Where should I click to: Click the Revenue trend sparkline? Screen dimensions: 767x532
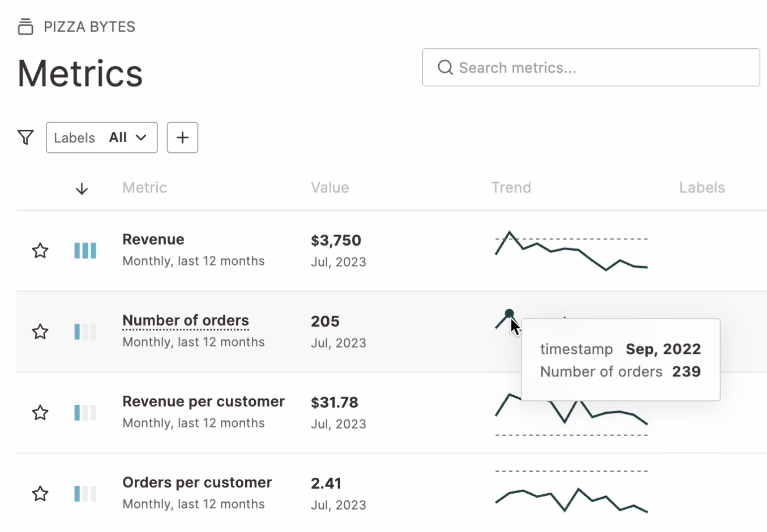click(572, 251)
